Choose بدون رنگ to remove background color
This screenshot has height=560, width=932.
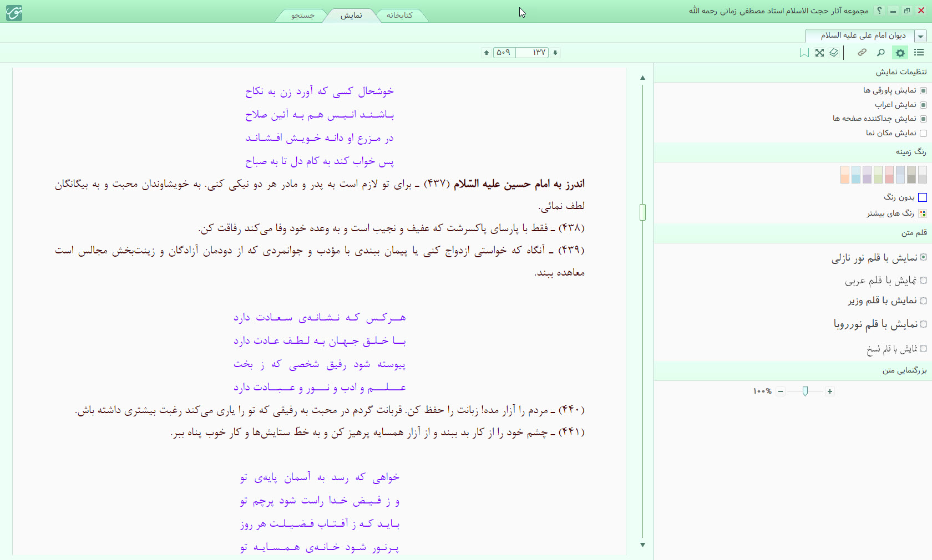(923, 197)
